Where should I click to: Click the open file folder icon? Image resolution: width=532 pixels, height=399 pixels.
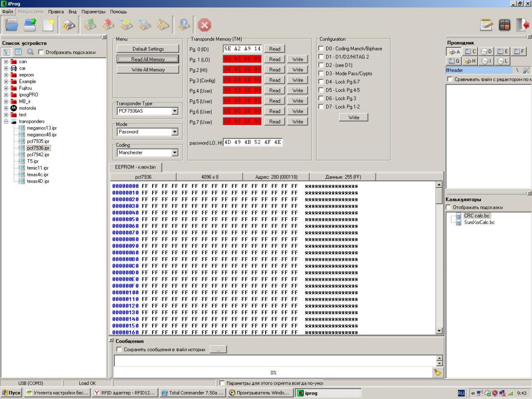pos(12,25)
